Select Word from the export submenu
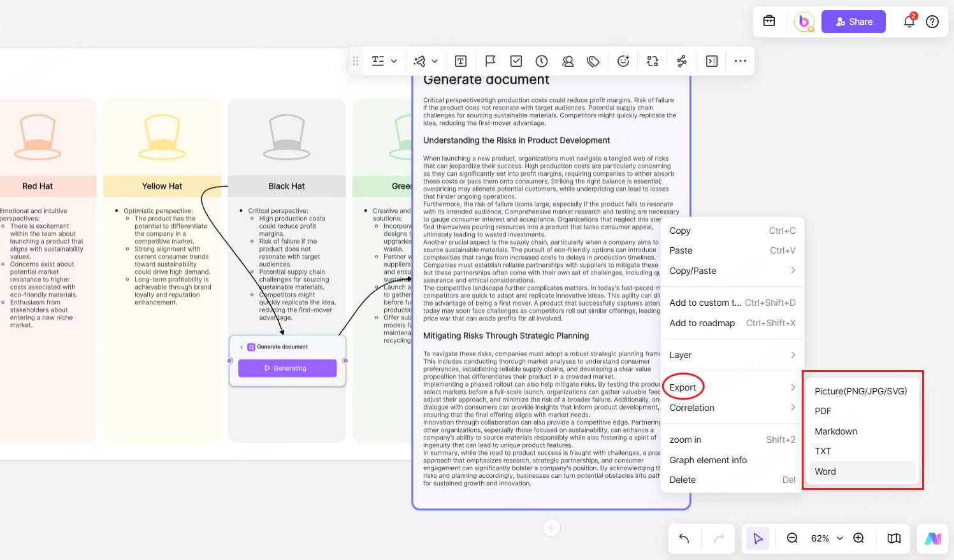This screenshot has height=560, width=954. point(825,471)
